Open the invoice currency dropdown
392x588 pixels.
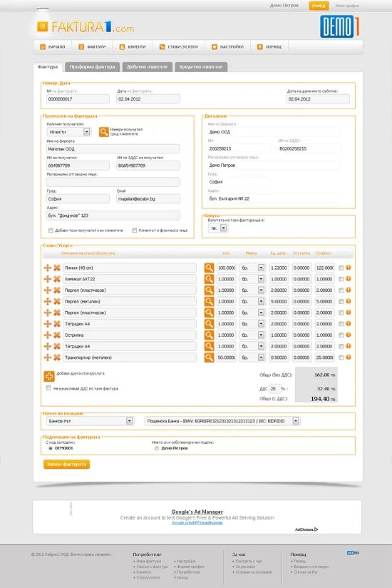(218, 228)
